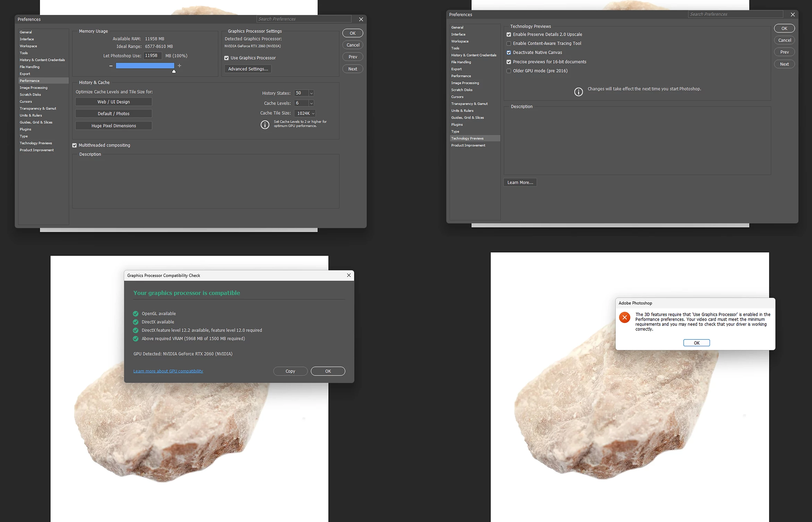Select Scratch Disks in left Preferences sidebar
Image resolution: width=812 pixels, height=522 pixels.
(30, 95)
